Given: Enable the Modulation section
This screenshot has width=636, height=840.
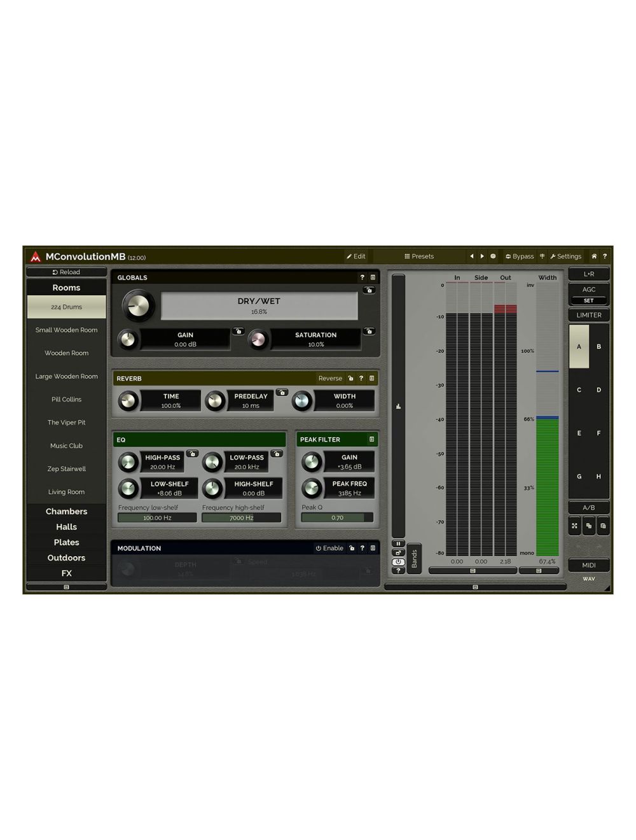Looking at the screenshot, I should point(331,548).
